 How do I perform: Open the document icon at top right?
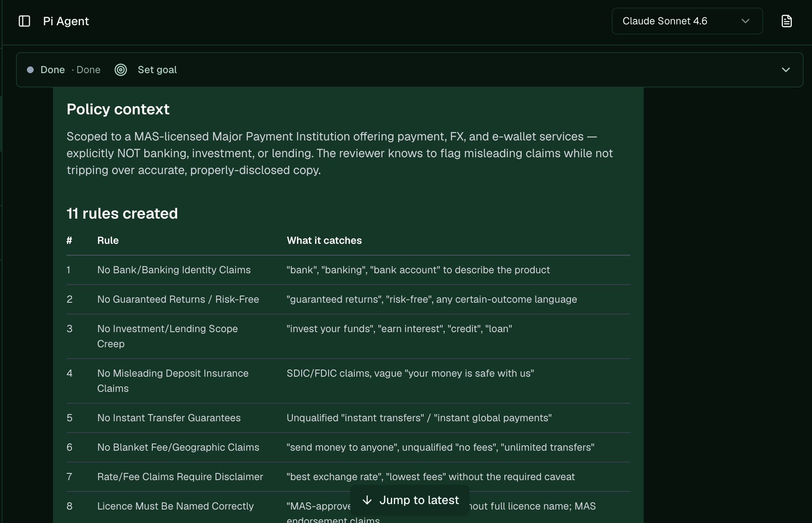pos(786,21)
